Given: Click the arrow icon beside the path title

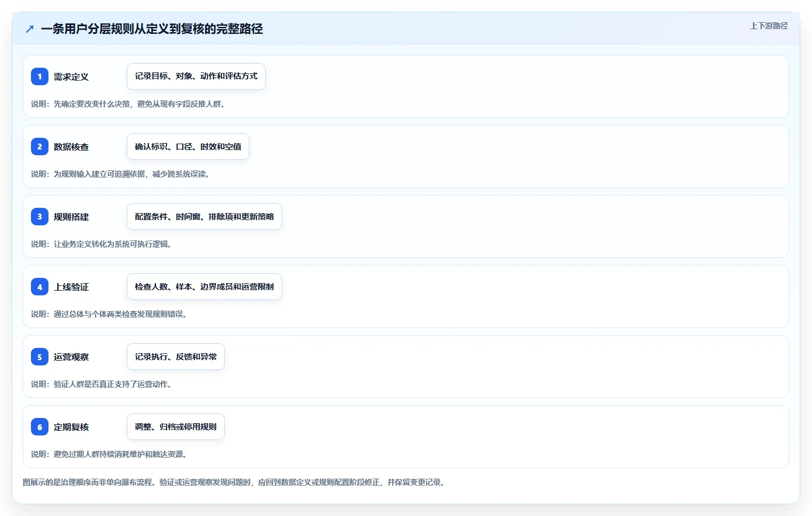Looking at the screenshot, I should click(x=30, y=29).
